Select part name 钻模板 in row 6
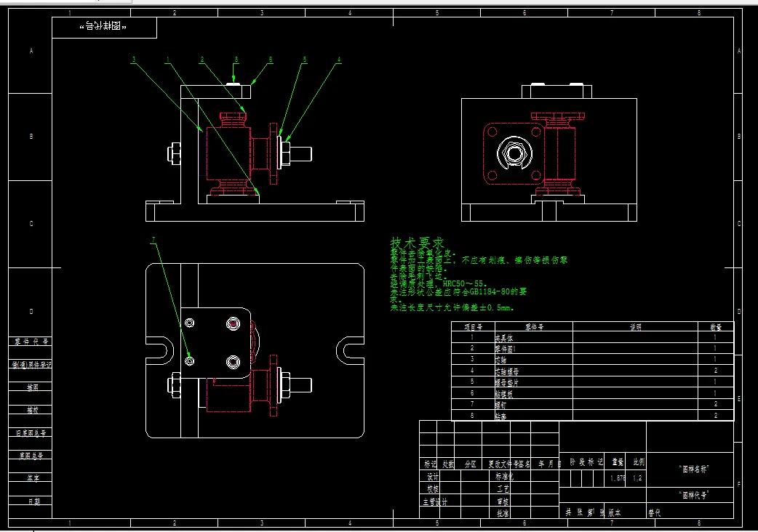The width and height of the screenshot is (758, 532). pos(504,393)
